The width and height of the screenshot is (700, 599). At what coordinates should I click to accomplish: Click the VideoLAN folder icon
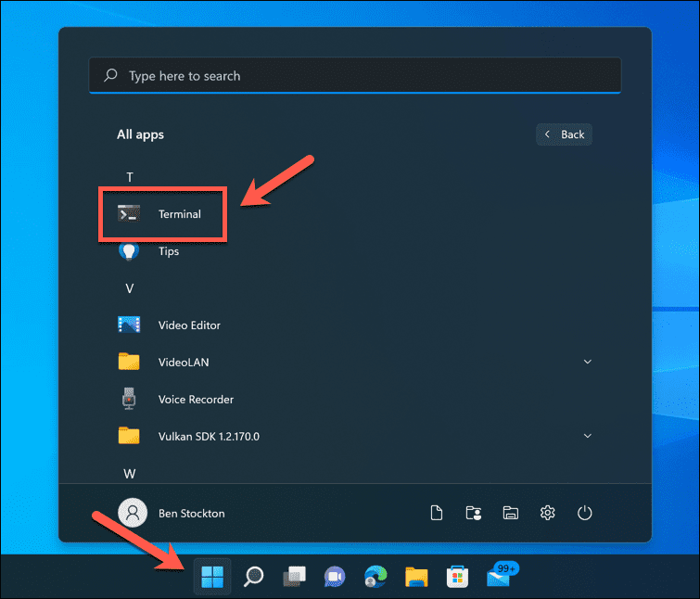(x=129, y=362)
